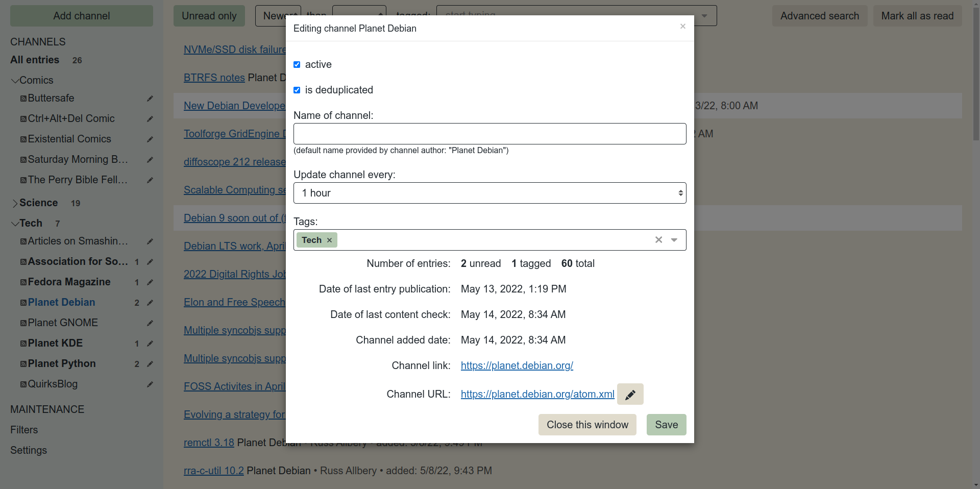The width and height of the screenshot is (980, 489).
Task: Click the edit pencil for Planet KDE
Action: click(150, 344)
